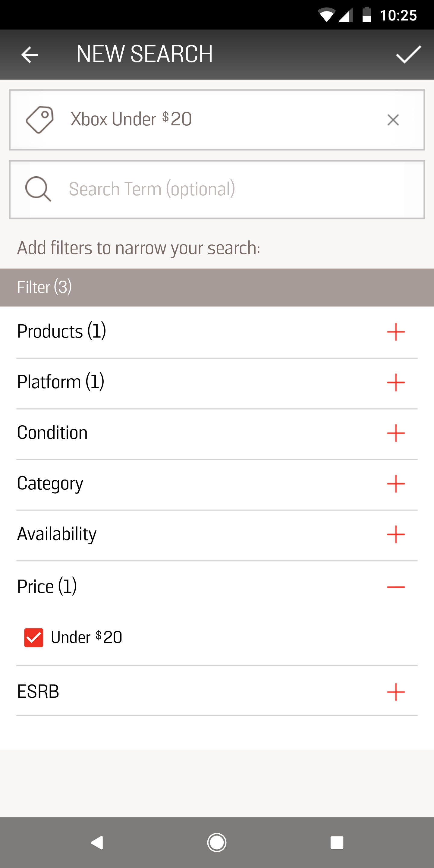Viewport: 434px width, 868px height.
Task: Tap the back arrow icon
Action: tap(30, 55)
